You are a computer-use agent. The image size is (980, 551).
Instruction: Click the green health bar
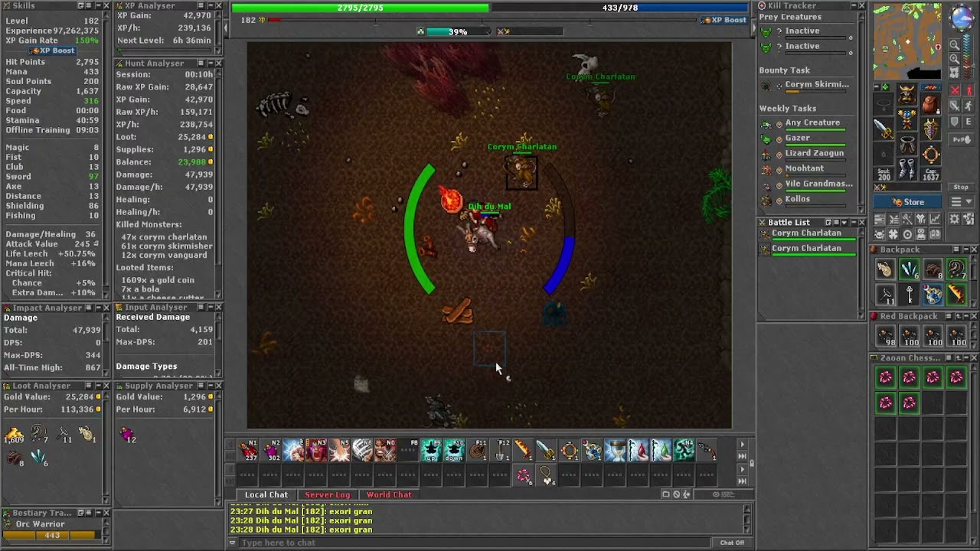click(360, 8)
